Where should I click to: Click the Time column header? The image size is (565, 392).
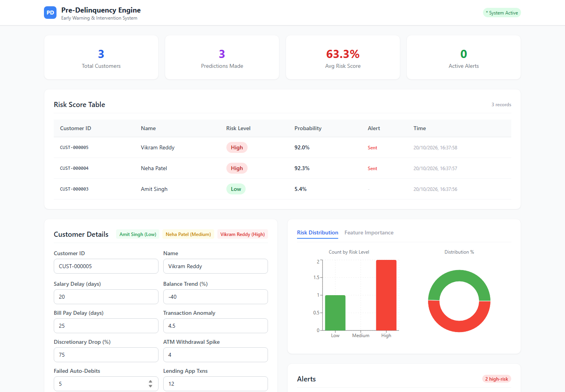point(419,128)
